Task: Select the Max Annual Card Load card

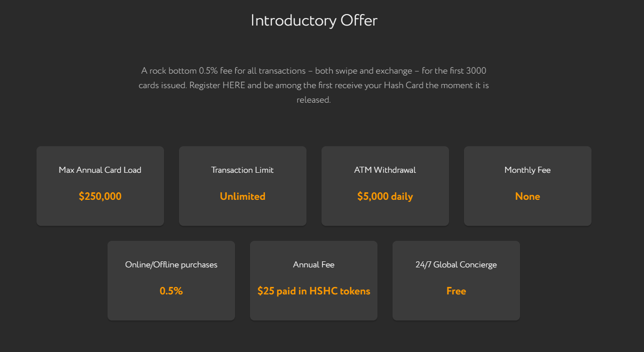Action: (x=100, y=186)
